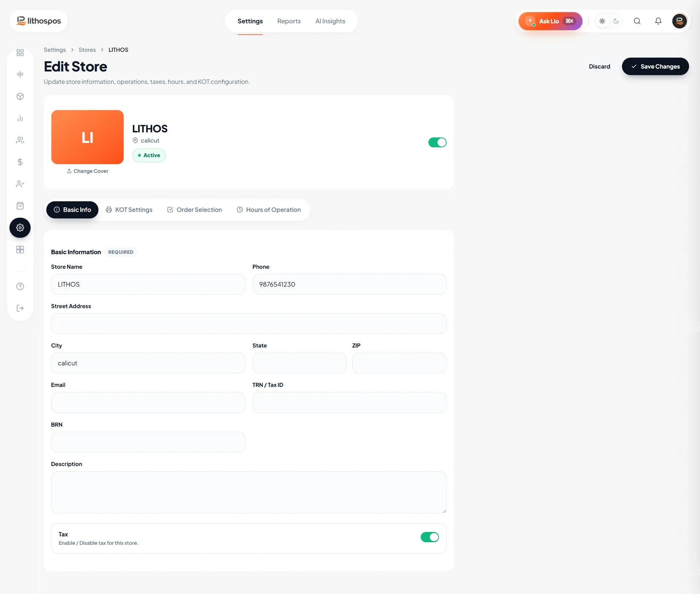The height and width of the screenshot is (594, 700).
Task: Open the apps layout icon below settings gear
Action: (20, 249)
